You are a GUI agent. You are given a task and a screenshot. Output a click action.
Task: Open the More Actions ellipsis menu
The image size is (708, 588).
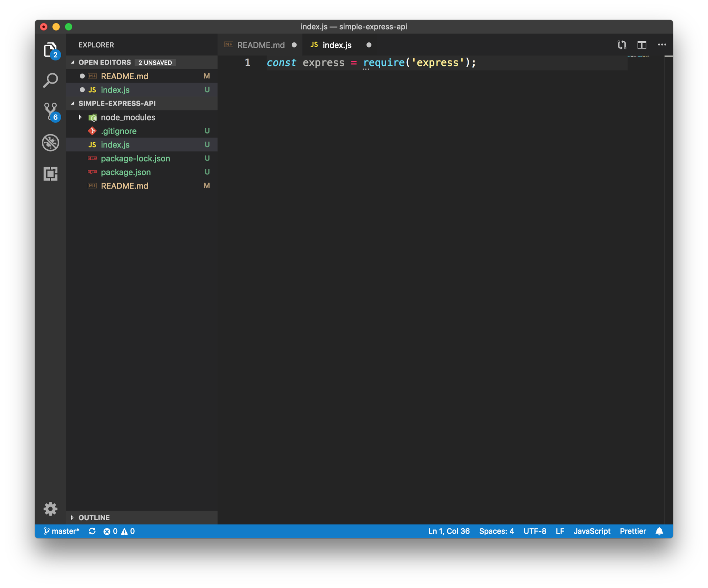tap(662, 45)
